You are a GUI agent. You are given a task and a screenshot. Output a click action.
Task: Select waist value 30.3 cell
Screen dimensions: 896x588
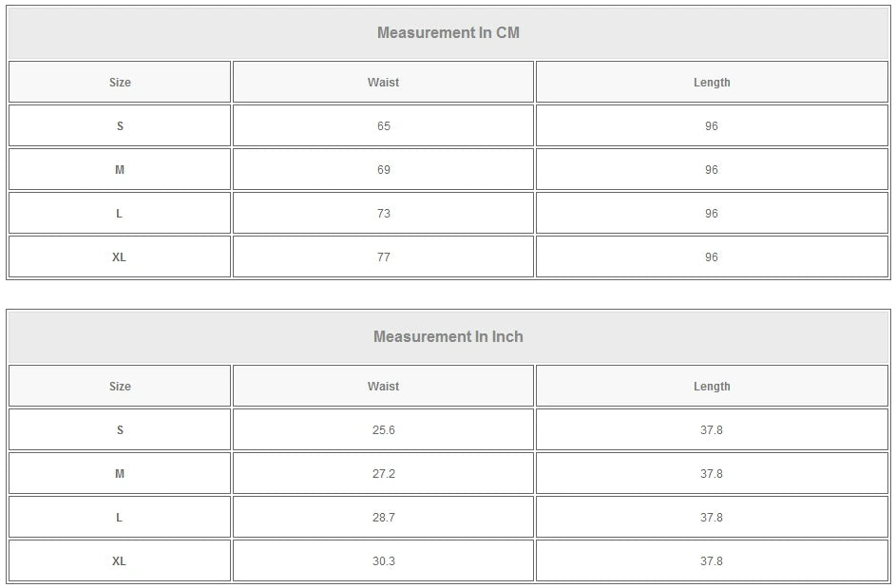click(x=383, y=561)
